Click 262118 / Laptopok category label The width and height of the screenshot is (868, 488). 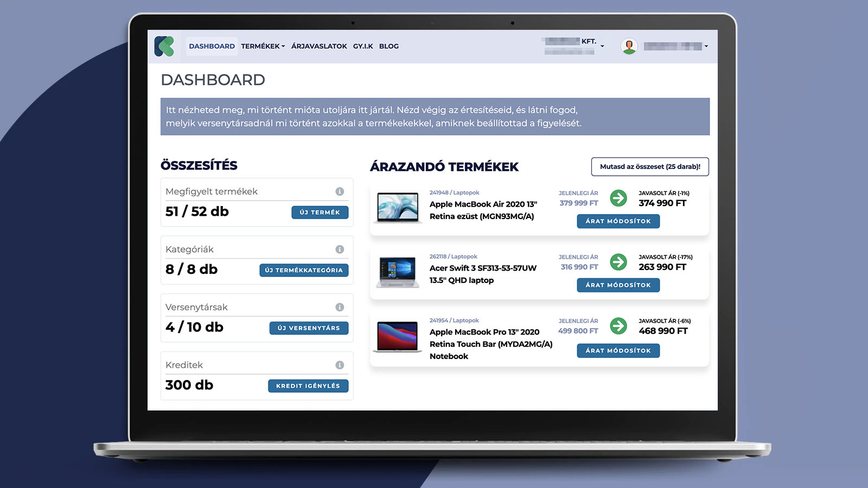pyautogui.click(x=453, y=256)
